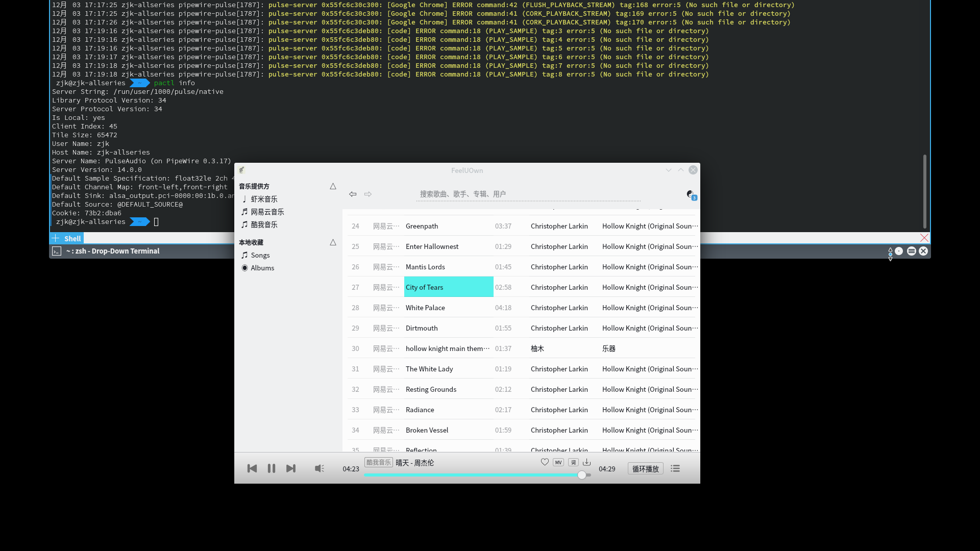Add a new terminal session tab
980x551 pixels.
[56, 238]
